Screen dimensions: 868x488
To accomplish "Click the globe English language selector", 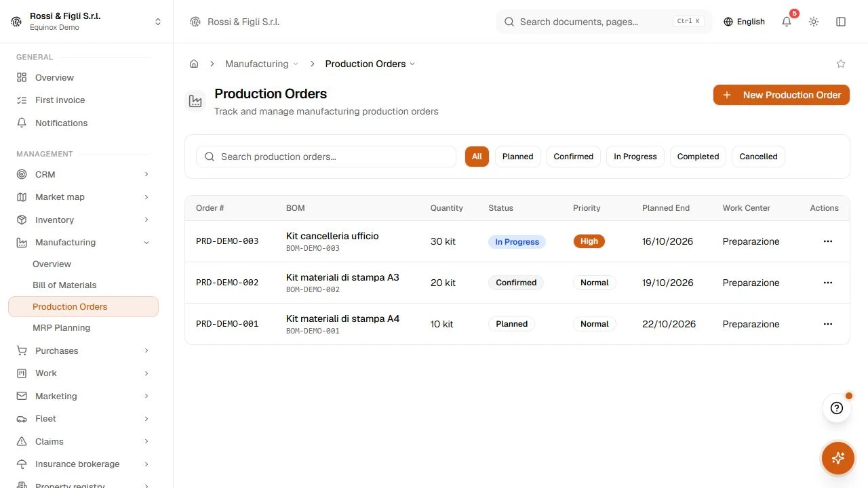I will pyautogui.click(x=744, y=22).
